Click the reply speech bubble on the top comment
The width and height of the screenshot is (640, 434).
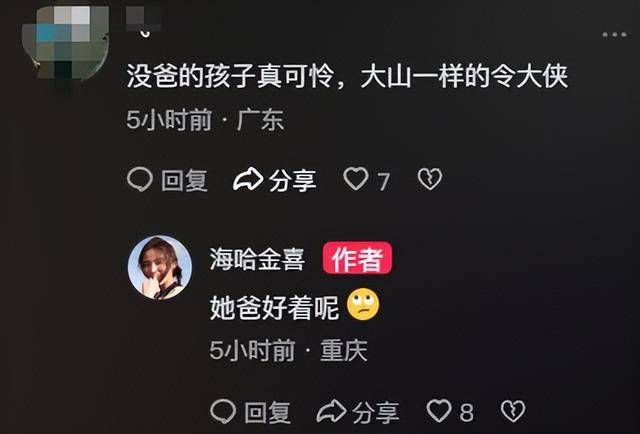[140, 180]
